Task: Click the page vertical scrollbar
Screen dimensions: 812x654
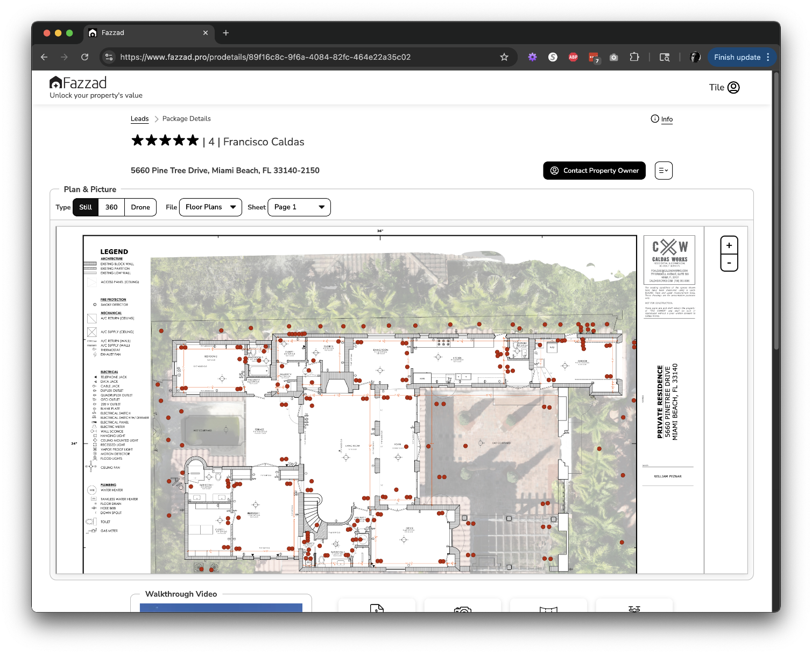Action: point(776,210)
